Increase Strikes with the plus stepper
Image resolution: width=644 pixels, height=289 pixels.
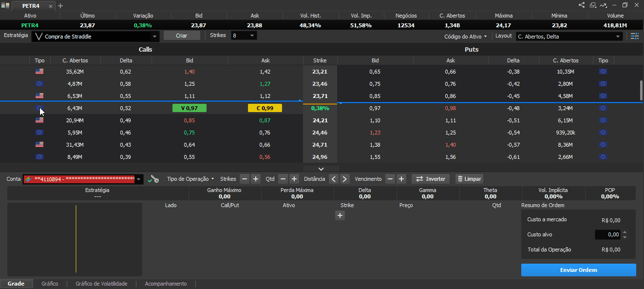(x=256, y=179)
